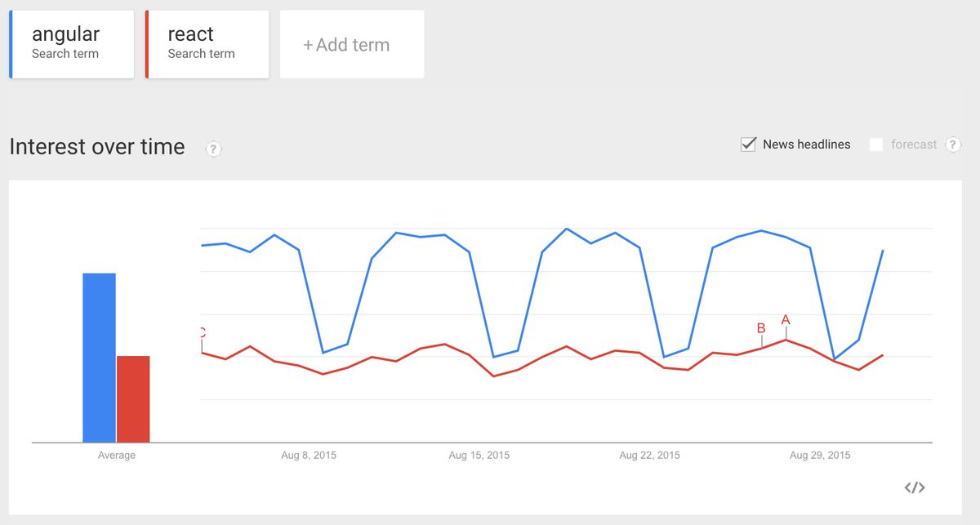Screen dimensions: 980x525
Task: Select the angular search term card
Action: [x=72, y=44]
